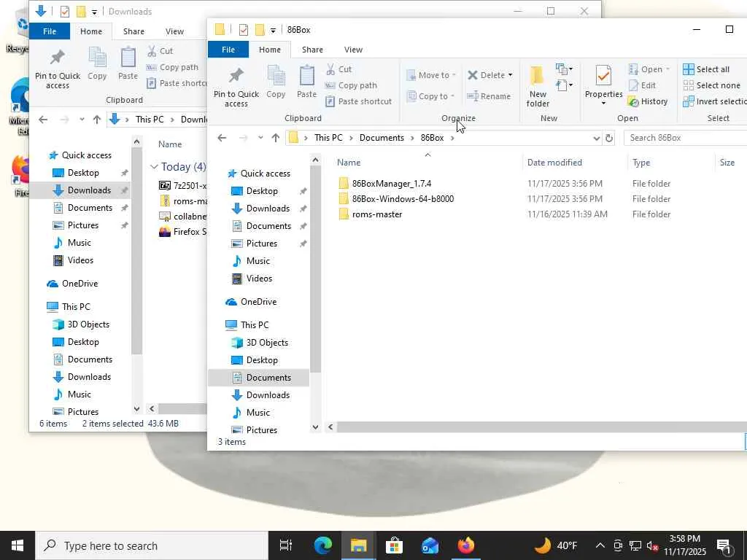Expand Open dropdown in Open group
747x560 pixels.
668,69
